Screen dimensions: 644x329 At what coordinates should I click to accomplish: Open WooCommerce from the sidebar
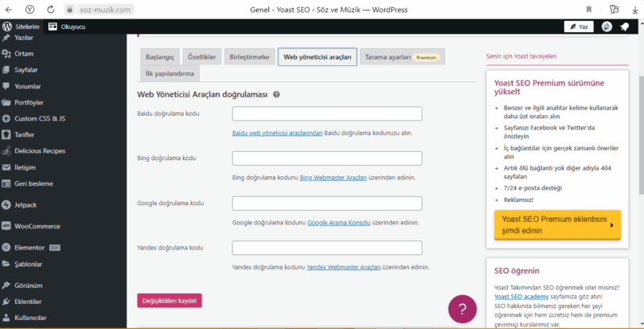click(x=37, y=226)
